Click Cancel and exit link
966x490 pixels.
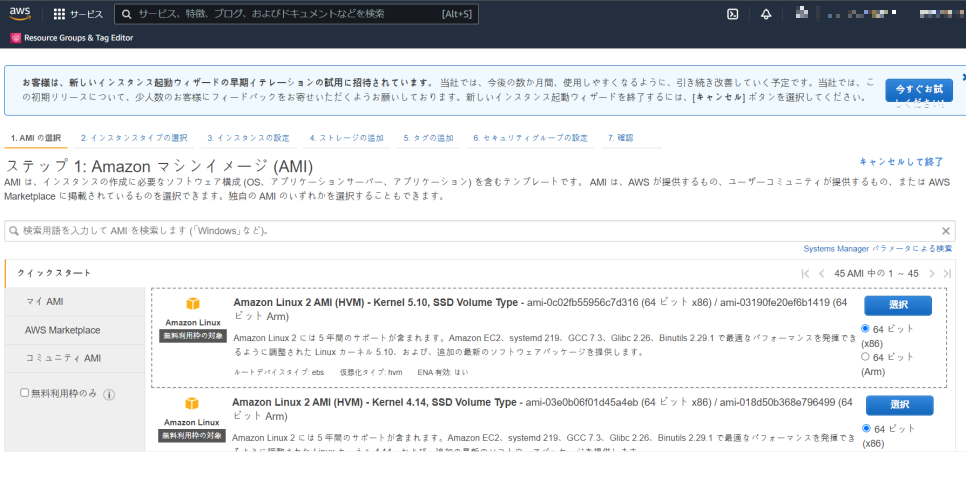click(x=901, y=161)
